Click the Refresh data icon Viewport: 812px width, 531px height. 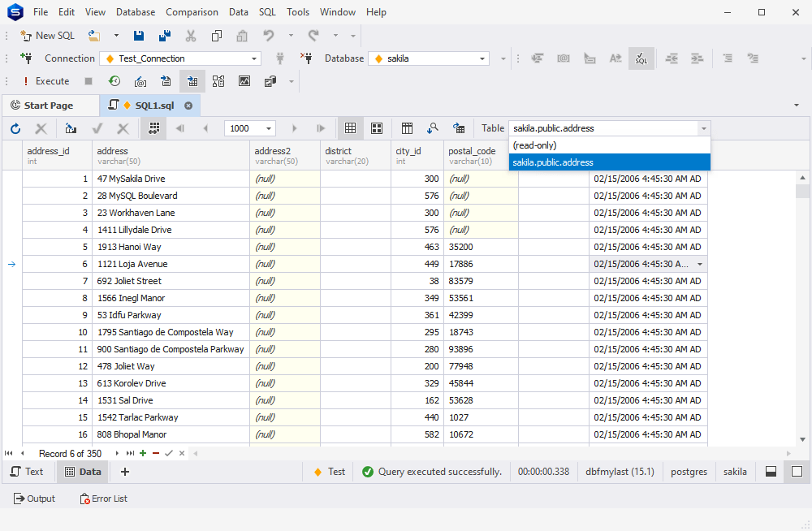click(x=15, y=128)
